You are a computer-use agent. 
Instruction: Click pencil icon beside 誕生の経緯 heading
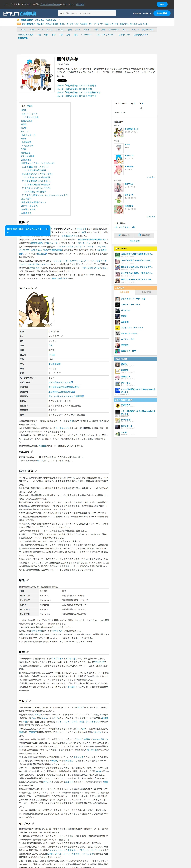[x=36, y=471]
